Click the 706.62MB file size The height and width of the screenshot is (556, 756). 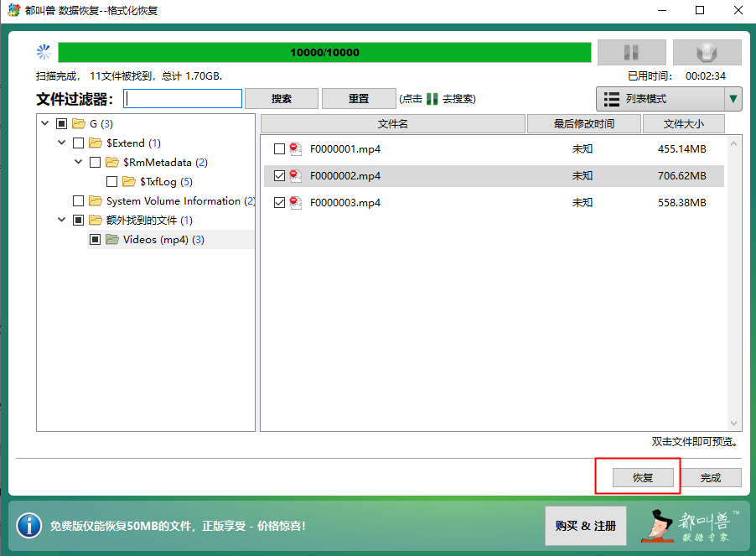pos(681,176)
